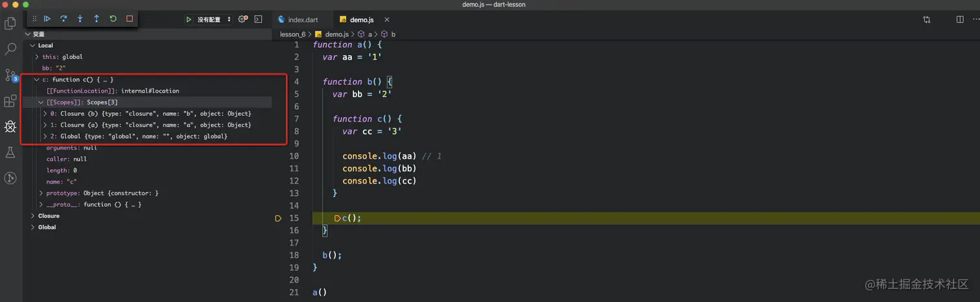
Task: Collapse the 'c: function c()' variable
Action: (x=38, y=80)
